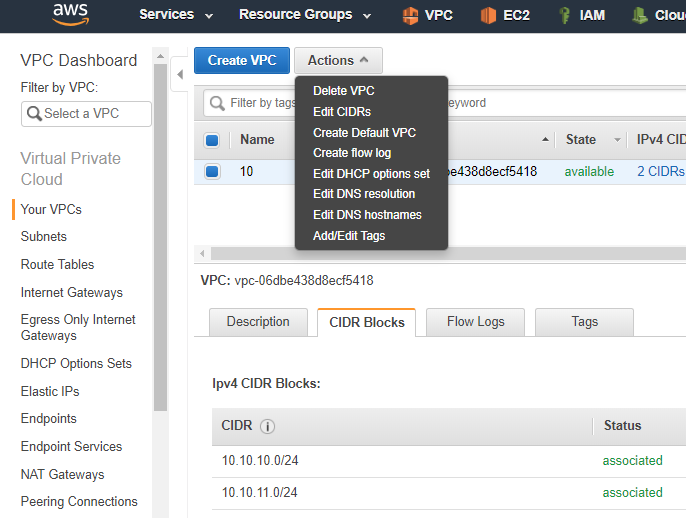686x518 pixels.
Task: Open the partially visible Cloud service shortcut icon
Action: [x=640, y=15]
